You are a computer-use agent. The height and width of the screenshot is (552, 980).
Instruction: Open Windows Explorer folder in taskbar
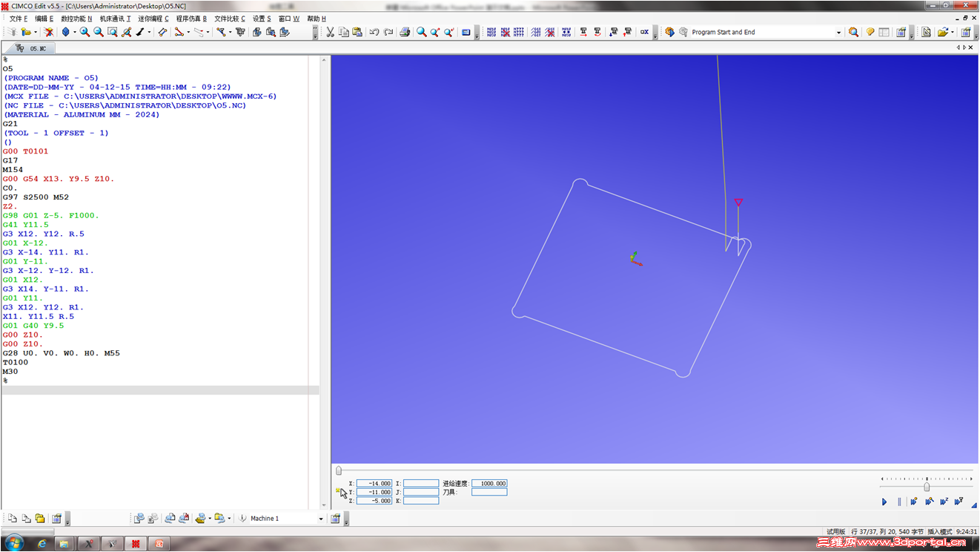pyautogui.click(x=64, y=544)
